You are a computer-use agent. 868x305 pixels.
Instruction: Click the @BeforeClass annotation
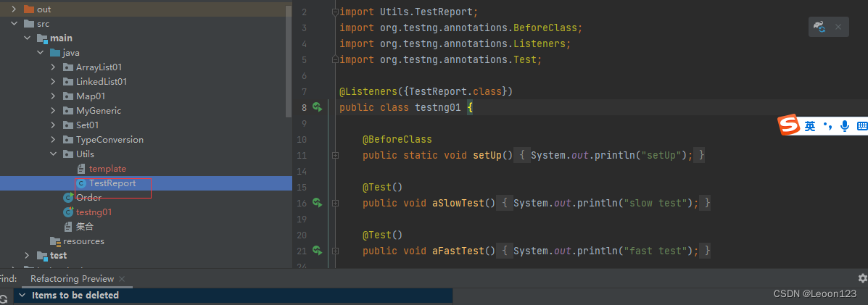[x=397, y=140]
